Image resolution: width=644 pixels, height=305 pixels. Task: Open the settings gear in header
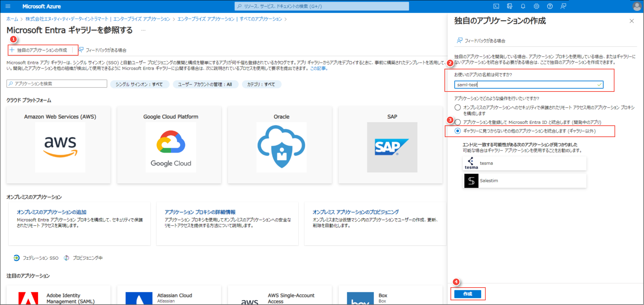536,6
